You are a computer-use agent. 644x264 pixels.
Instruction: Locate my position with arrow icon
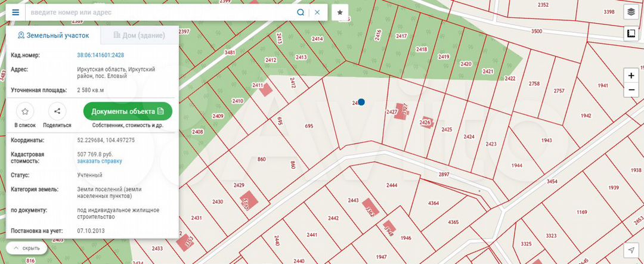tap(631, 250)
